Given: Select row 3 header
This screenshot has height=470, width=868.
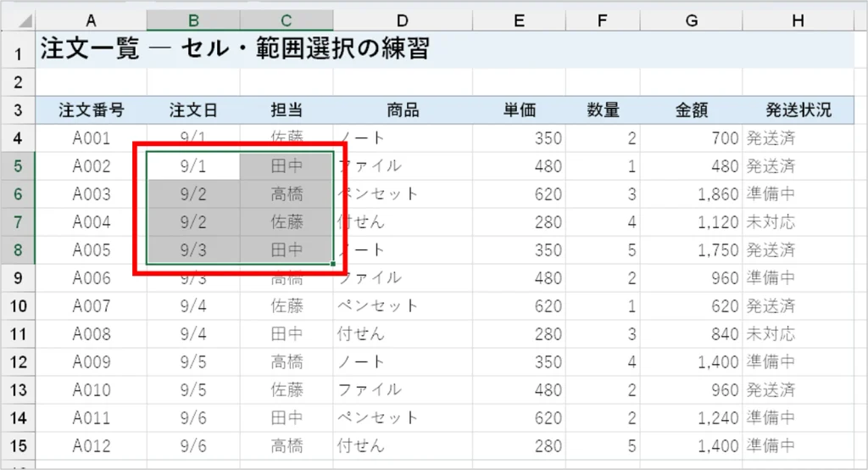Looking at the screenshot, I should coord(18,109).
